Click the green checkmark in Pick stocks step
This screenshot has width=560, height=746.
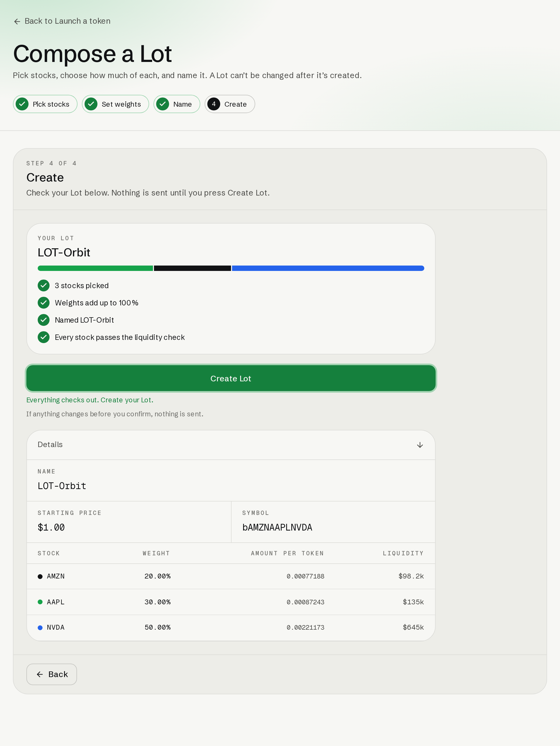pos(22,104)
